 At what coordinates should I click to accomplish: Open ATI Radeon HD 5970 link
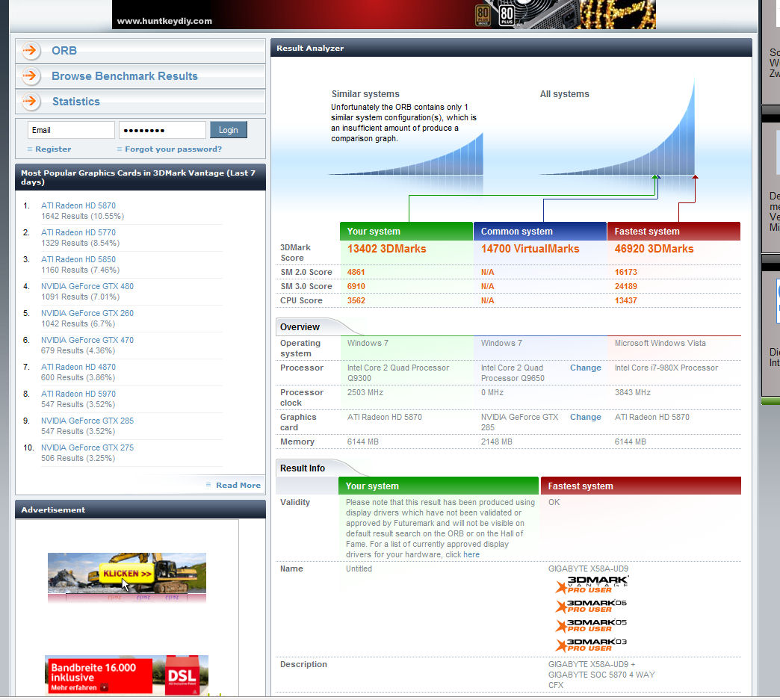(78, 394)
